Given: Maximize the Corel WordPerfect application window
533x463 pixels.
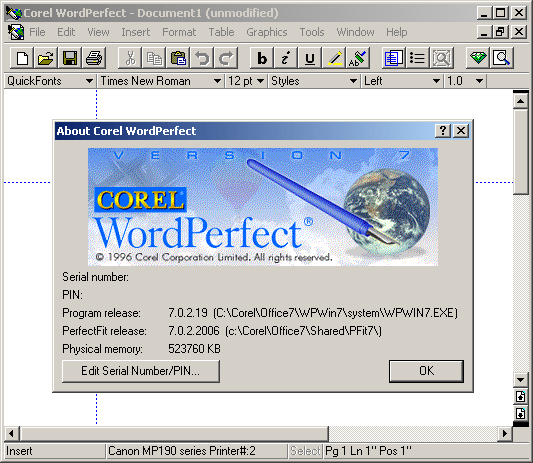Looking at the screenshot, I should 500,13.
